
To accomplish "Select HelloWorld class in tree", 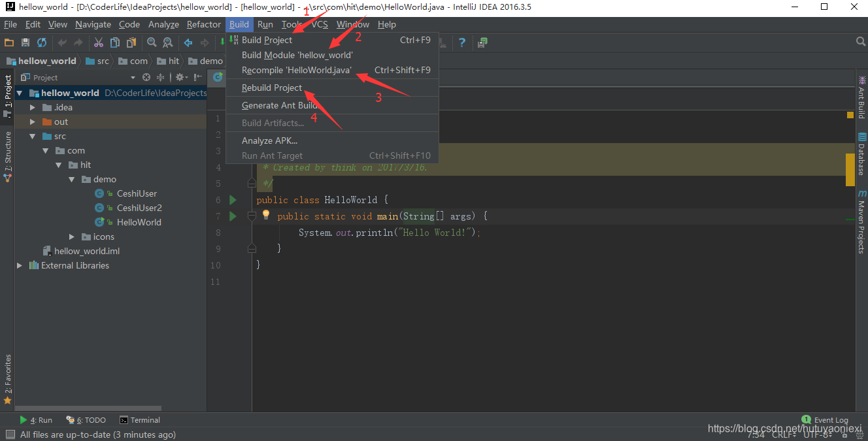I will click(x=139, y=222).
